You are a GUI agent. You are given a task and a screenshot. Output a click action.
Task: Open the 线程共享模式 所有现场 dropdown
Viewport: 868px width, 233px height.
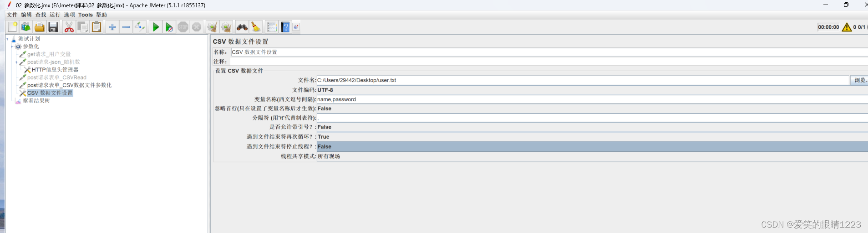[x=592, y=156]
